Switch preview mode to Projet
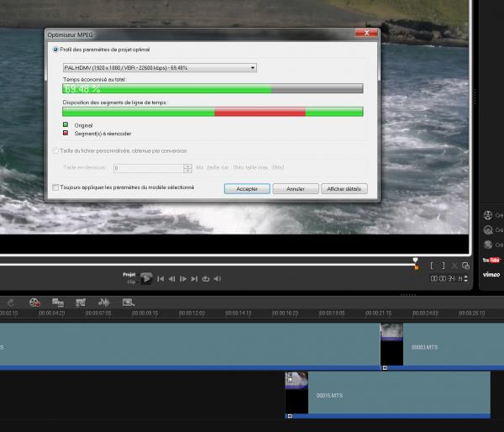Screen dimensions: 504x432 129,274
